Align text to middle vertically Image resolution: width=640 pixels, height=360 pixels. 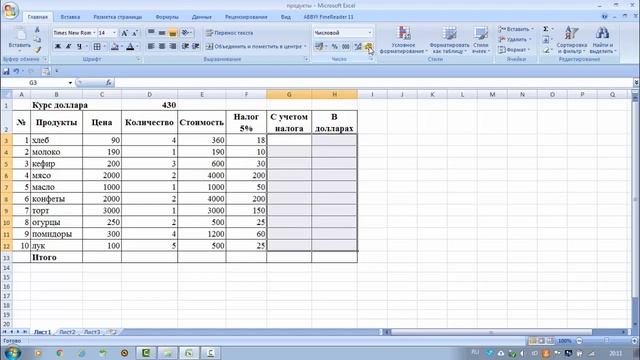pos(162,33)
